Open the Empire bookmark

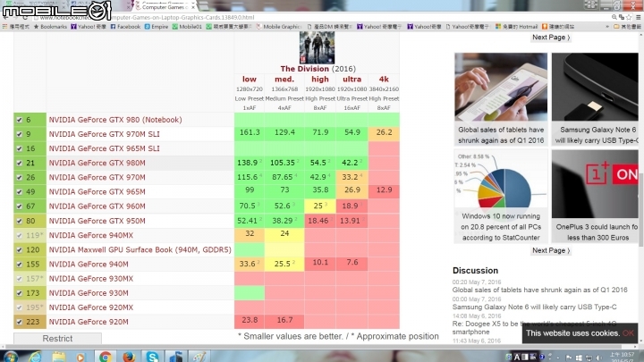[157, 27]
